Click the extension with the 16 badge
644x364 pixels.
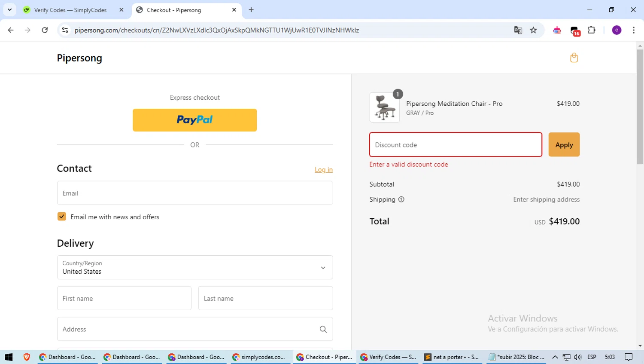pyautogui.click(x=575, y=31)
